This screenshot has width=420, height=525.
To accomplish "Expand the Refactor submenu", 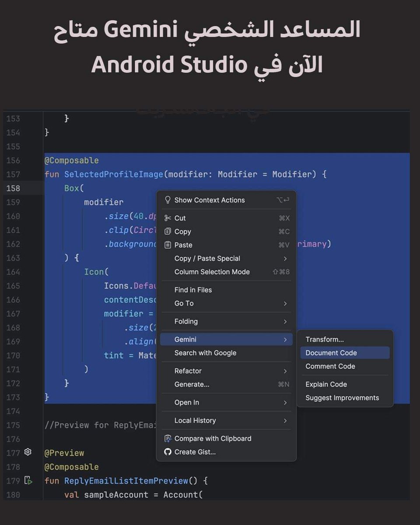I will pos(226,371).
